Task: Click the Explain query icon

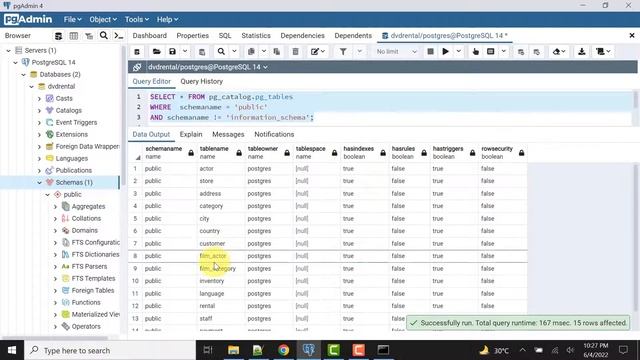Action: pos(476,51)
